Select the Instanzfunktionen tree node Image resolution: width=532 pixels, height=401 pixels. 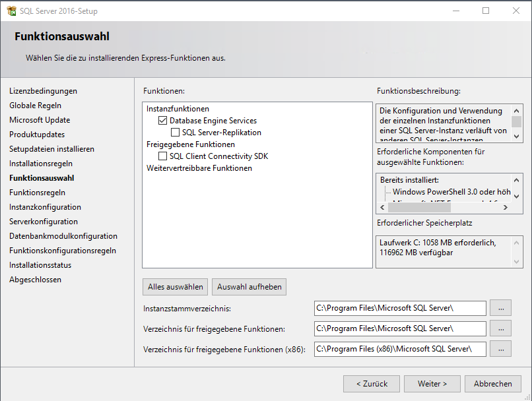point(178,109)
